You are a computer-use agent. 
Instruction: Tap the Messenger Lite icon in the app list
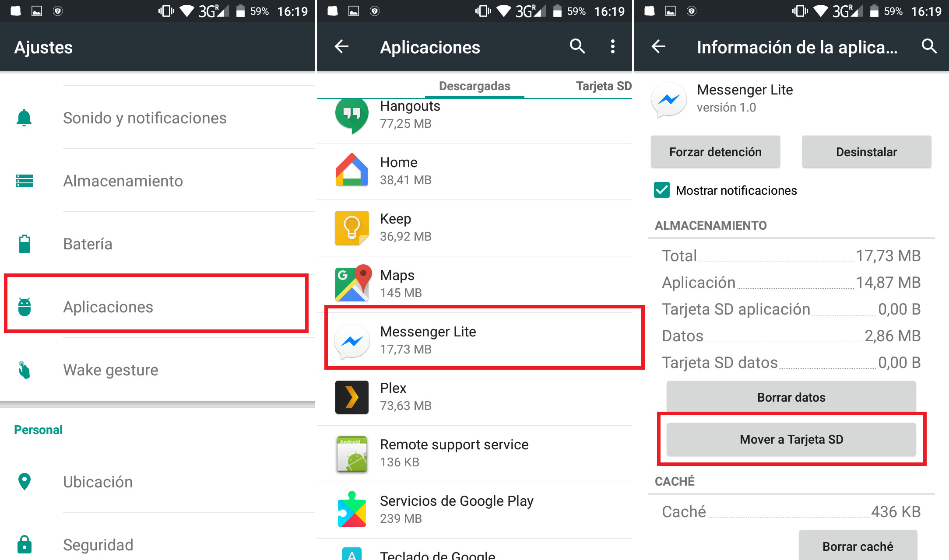(352, 341)
